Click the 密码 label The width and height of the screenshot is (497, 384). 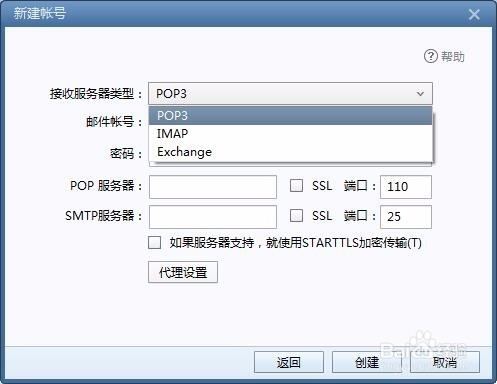coord(126,153)
